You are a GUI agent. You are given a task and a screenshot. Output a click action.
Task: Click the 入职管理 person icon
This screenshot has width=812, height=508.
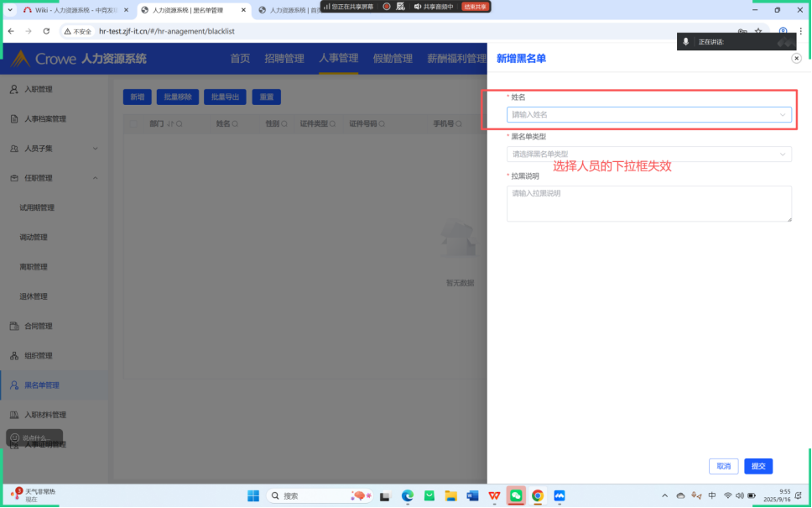[14, 89]
